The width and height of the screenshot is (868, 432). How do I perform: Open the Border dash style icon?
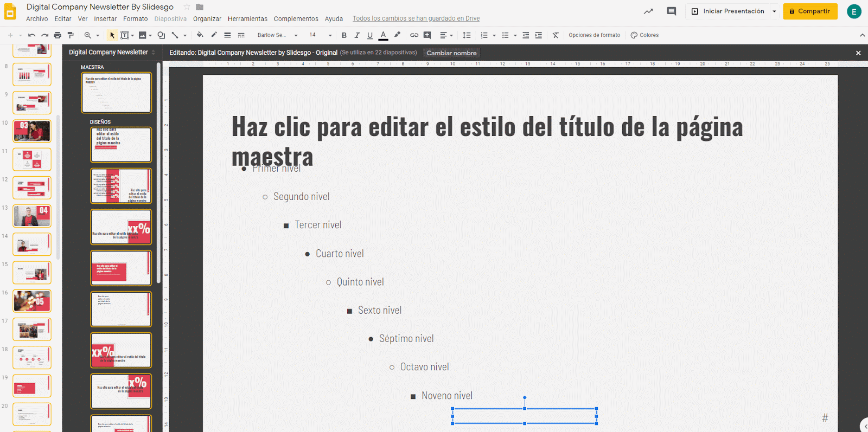[241, 35]
